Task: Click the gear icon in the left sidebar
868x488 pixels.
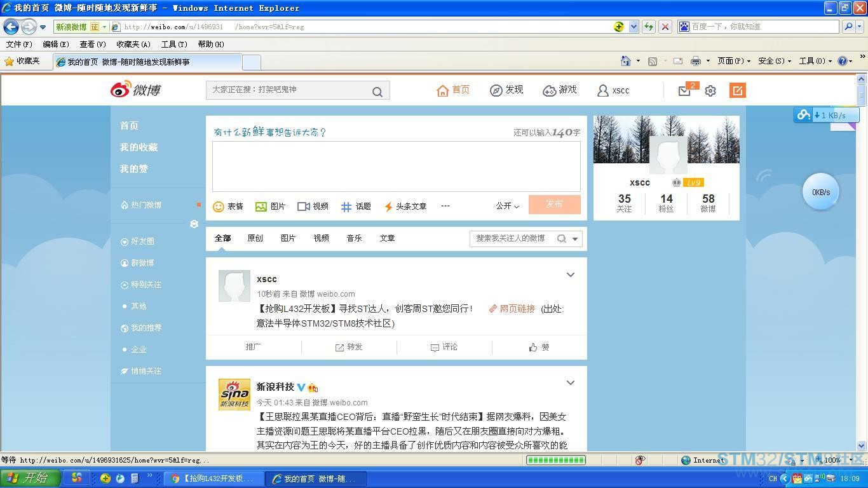Action: [194, 224]
